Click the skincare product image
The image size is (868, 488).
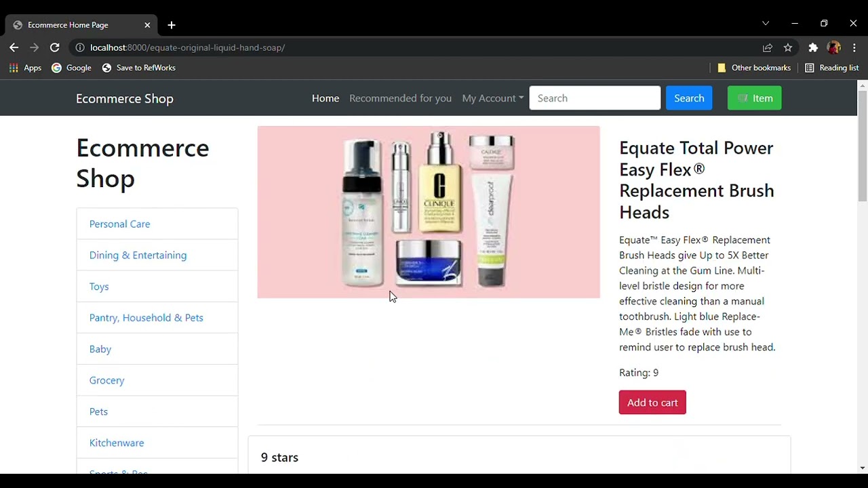(x=429, y=212)
